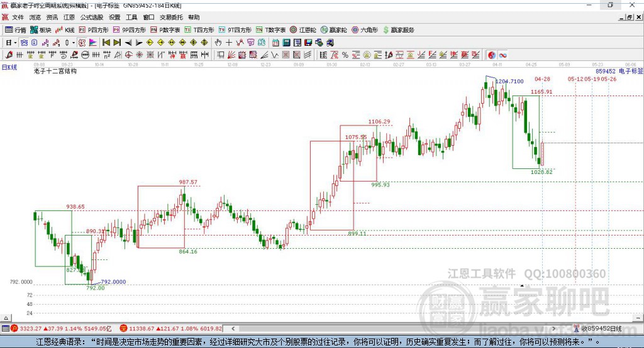Launch the 赢家轮 wheel tool
The width and height of the screenshot is (644, 348).
333,30
